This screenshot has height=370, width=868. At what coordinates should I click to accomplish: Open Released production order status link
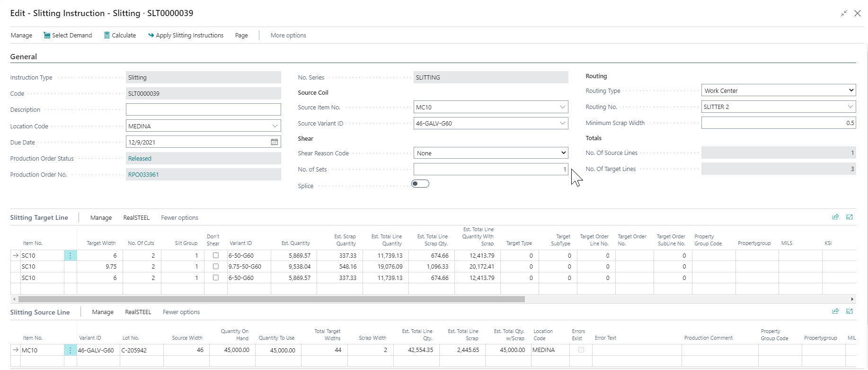140,158
